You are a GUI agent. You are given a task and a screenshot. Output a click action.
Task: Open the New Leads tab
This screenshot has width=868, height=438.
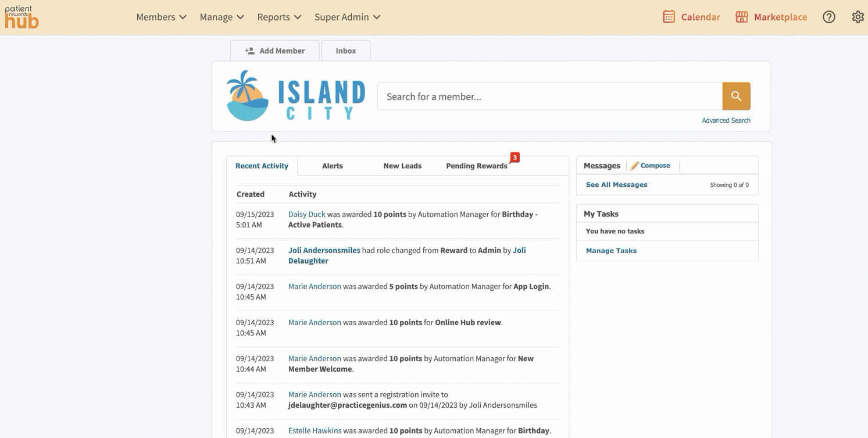(402, 166)
